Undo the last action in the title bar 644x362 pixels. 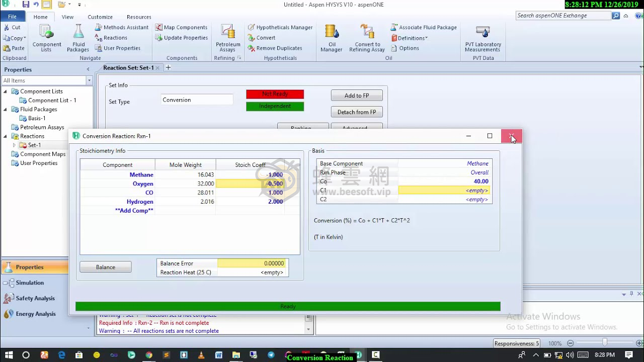pyautogui.click(x=36, y=5)
